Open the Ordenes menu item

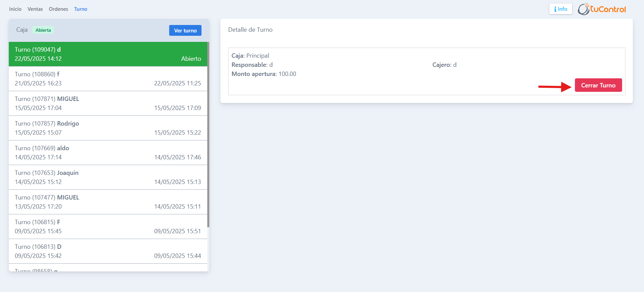[58, 9]
